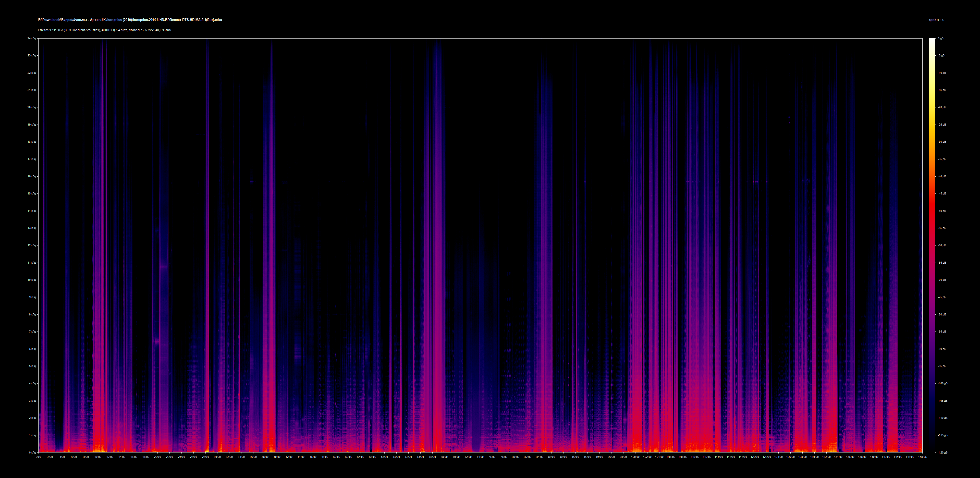Click the -50 дБ label on color scale

(x=941, y=211)
